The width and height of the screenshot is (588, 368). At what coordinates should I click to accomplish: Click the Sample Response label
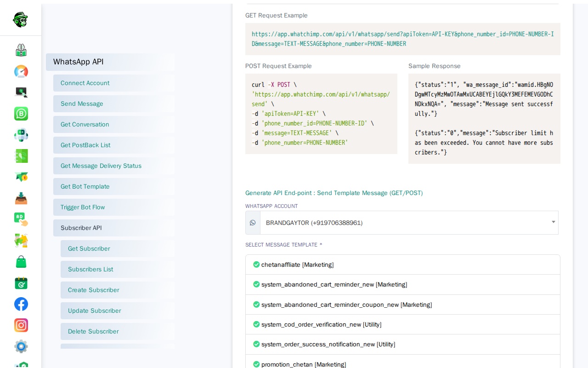click(x=435, y=66)
